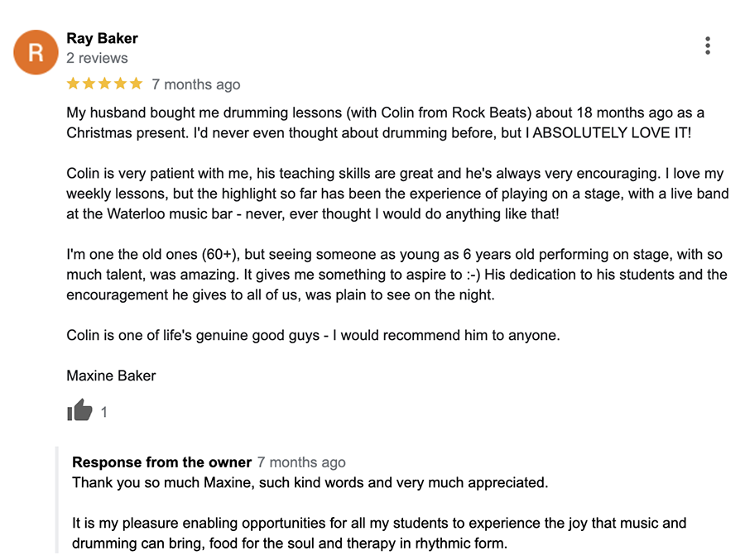The height and width of the screenshot is (560, 745).
Task: Click the owner response '7 months ago' timestamp
Action: click(x=301, y=462)
